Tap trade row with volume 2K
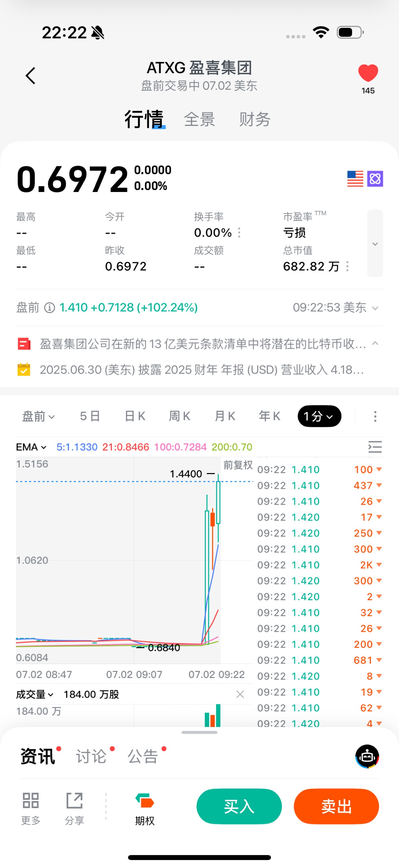399x868 pixels. tap(320, 565)
